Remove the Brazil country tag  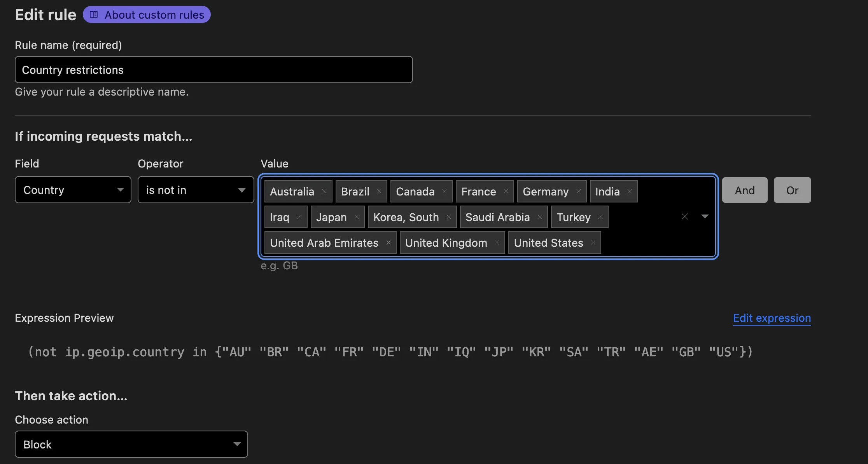[x=379, y=191]
